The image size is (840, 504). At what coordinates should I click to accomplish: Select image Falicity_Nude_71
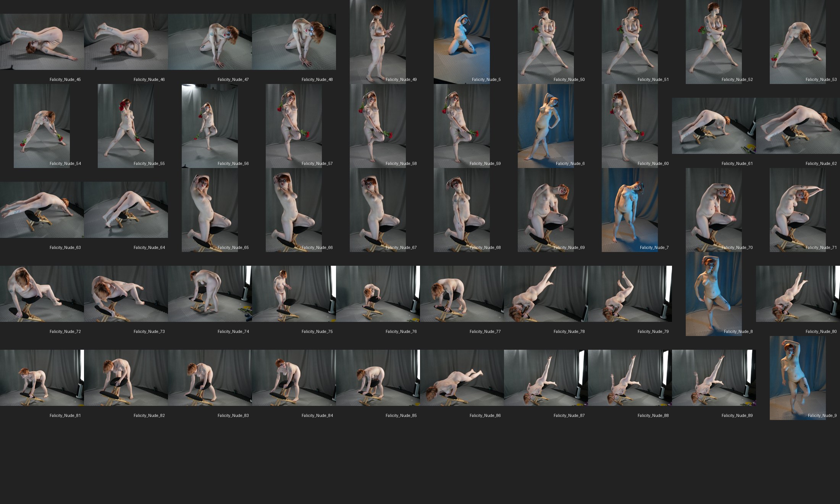(798, 210)
